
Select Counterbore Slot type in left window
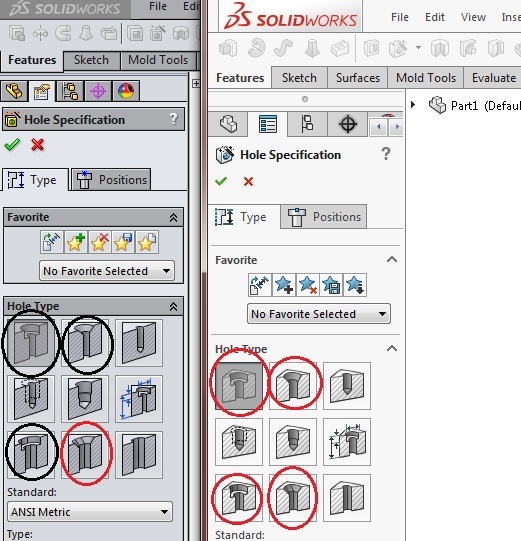click(31, 454)
